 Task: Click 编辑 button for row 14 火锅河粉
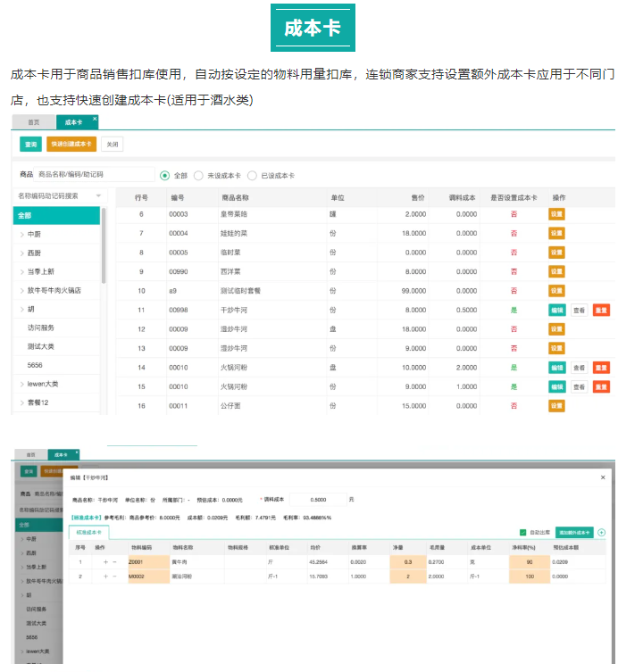coord(556,368)
